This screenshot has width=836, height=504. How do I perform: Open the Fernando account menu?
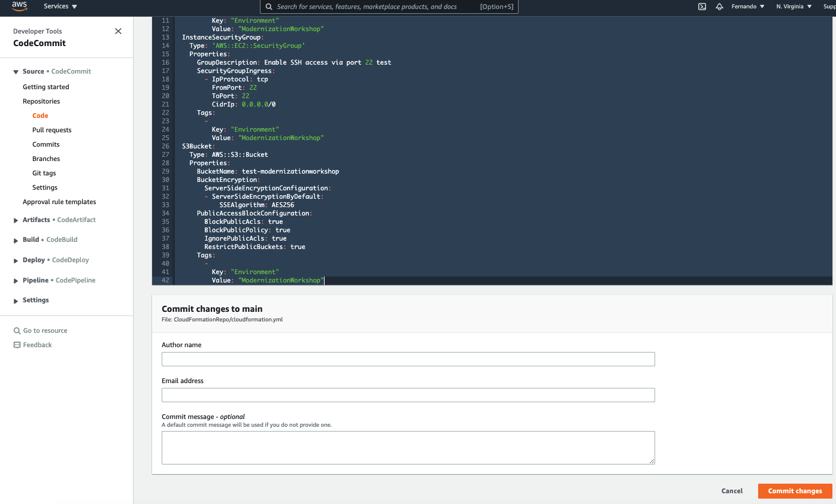(748, 7)
